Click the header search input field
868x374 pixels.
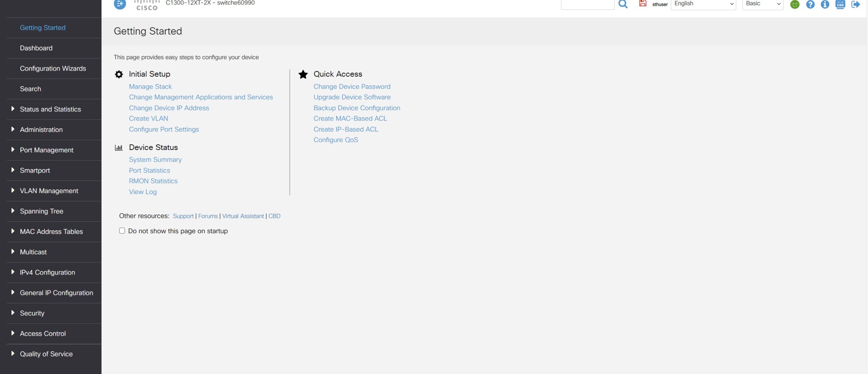pos(588,4)
